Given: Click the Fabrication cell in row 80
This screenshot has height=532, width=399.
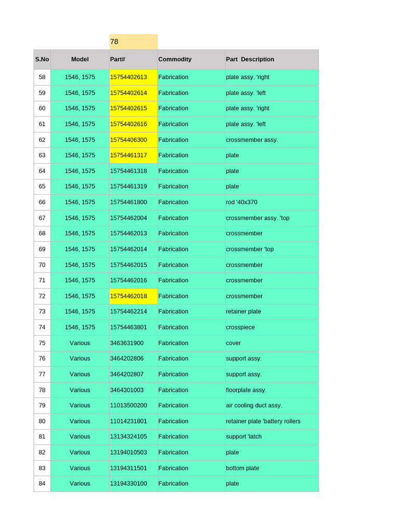Looking at the screenshot, I should click(x=191, y=421).
